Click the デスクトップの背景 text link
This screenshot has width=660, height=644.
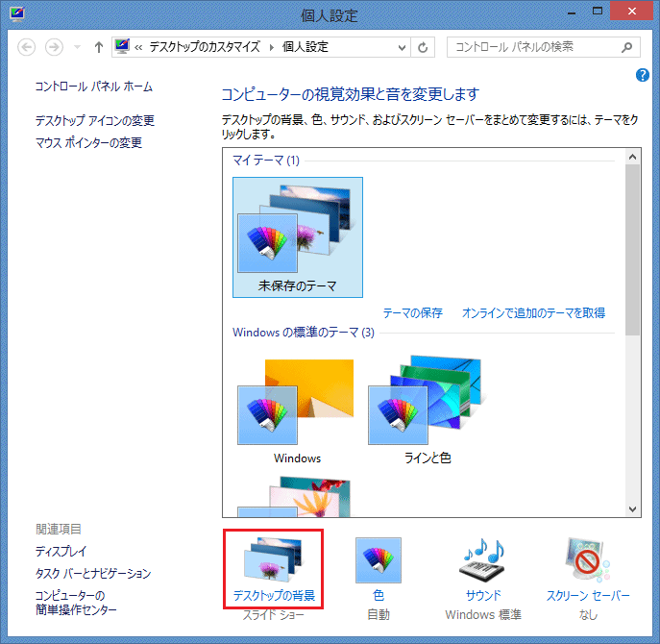274,595
